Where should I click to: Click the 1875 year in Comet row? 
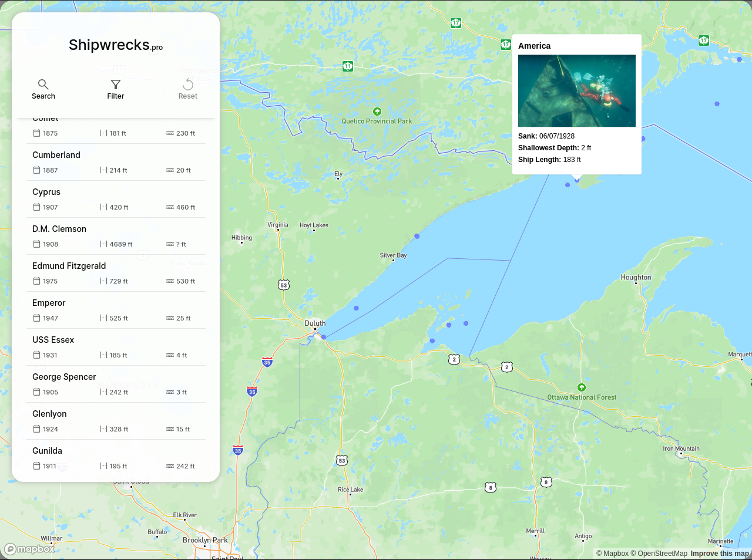pos(51,133)
